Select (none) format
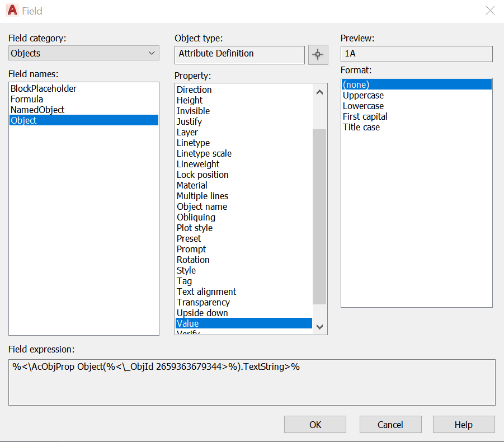Image resolution: width=504 pixels, height=442 pixels. click(417, 84)
